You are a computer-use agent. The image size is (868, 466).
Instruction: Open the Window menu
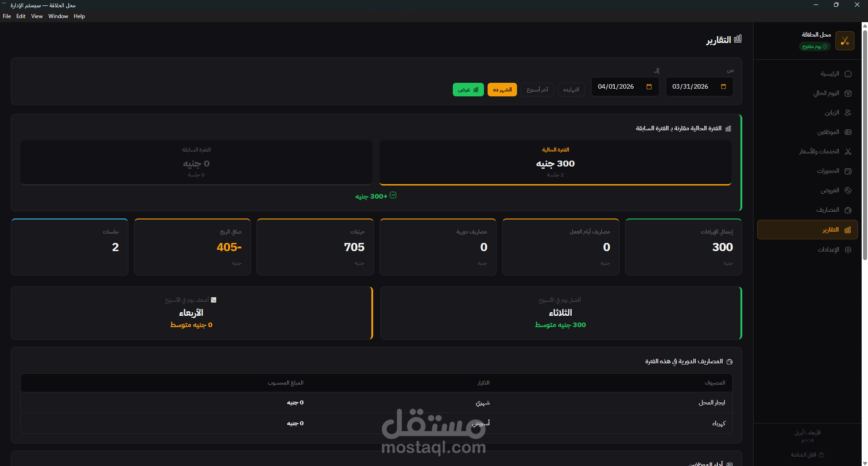(x=58, y=16)
